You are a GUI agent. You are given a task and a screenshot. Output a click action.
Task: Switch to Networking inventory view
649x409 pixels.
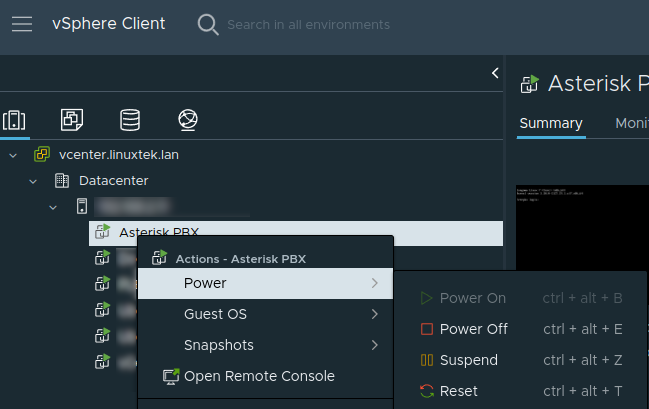pyautogui.click(x=188, y=120)
